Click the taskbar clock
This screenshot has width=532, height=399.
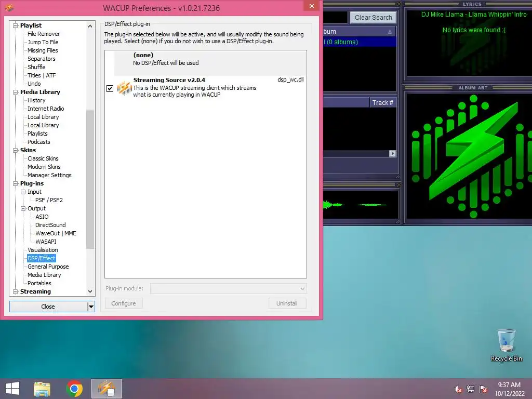coord(509,389)
